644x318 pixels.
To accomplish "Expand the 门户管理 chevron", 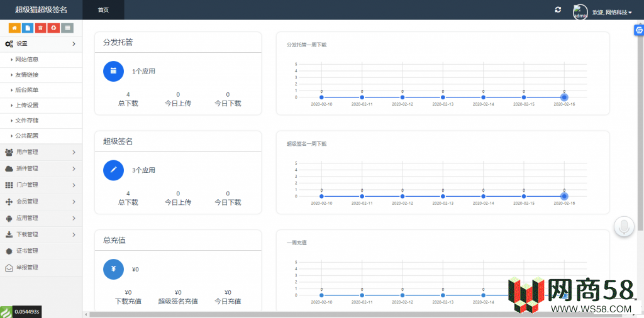I will 74,185.
